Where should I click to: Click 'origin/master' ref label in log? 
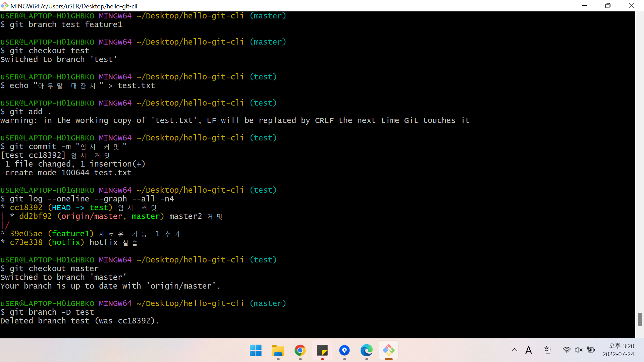92,216
